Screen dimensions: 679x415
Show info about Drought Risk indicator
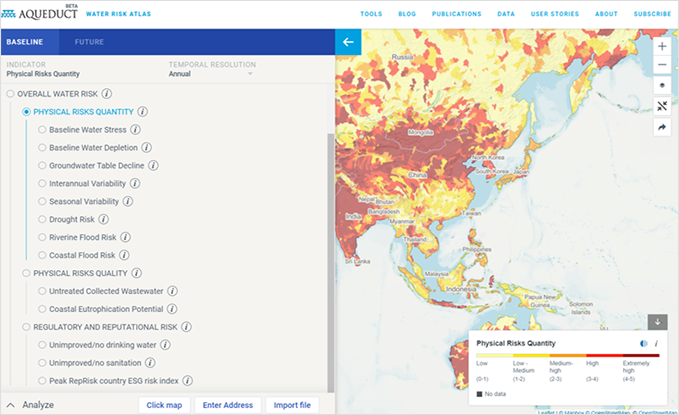[103, 219]
